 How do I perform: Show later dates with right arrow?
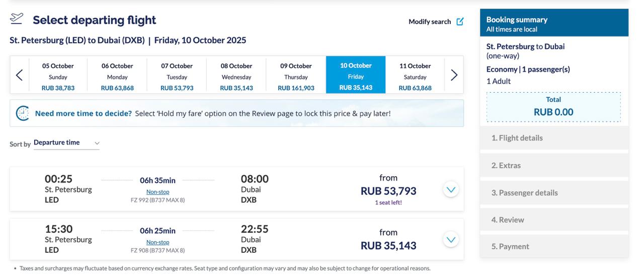tap(454, 75)
